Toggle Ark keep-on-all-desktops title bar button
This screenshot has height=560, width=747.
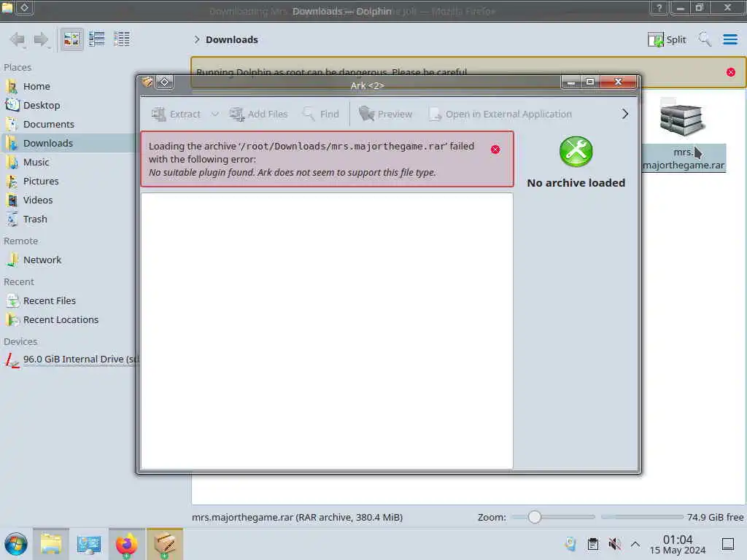pos(164,82)
